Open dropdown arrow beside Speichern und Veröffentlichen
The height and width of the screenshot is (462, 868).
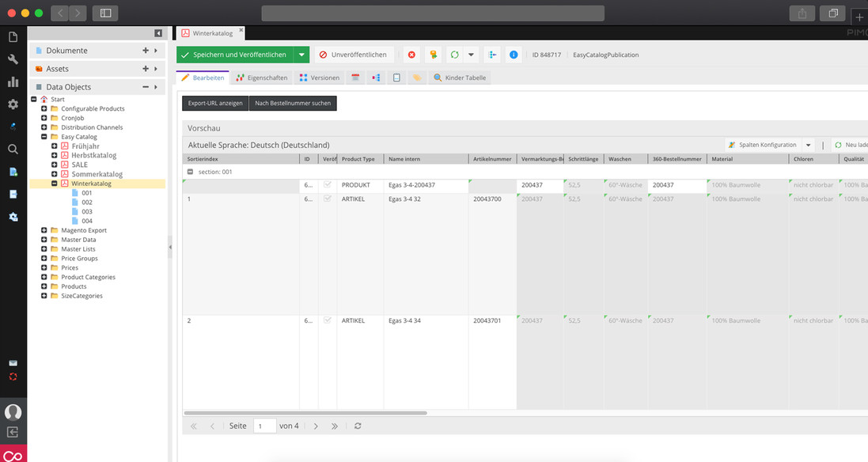pos(301,55)
